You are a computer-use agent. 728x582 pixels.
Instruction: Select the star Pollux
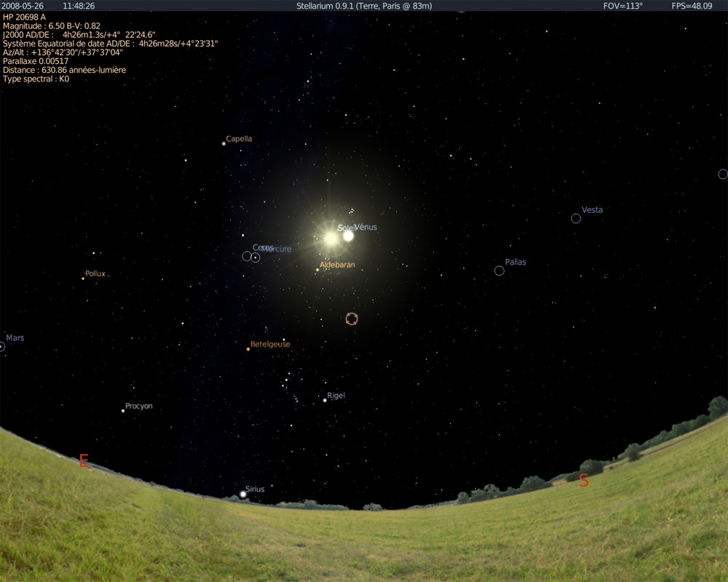tap(82, 279)
